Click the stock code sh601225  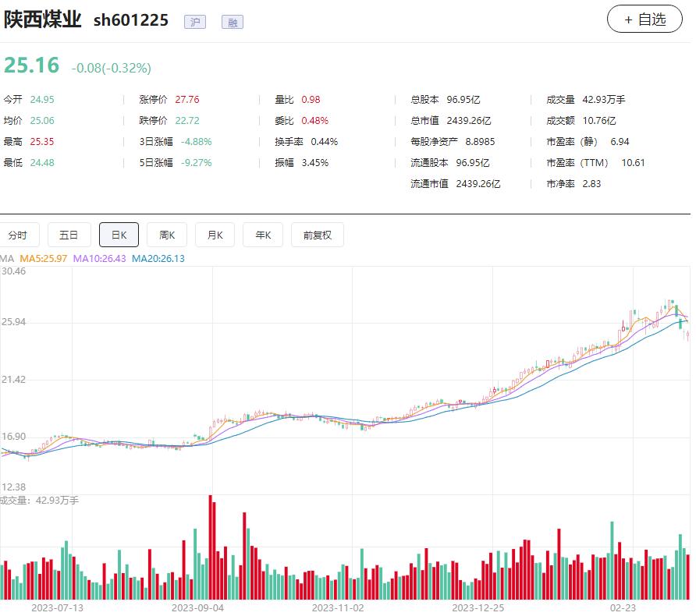tap(131, 20)
